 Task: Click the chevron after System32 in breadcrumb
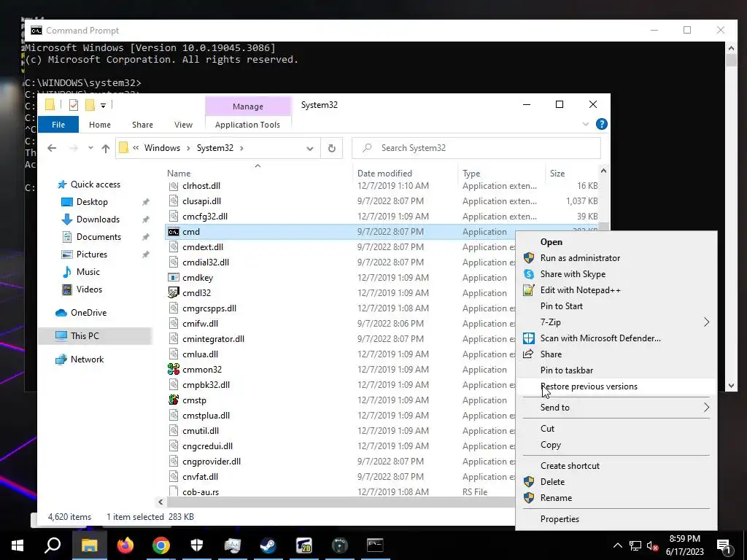click(241, 148)
